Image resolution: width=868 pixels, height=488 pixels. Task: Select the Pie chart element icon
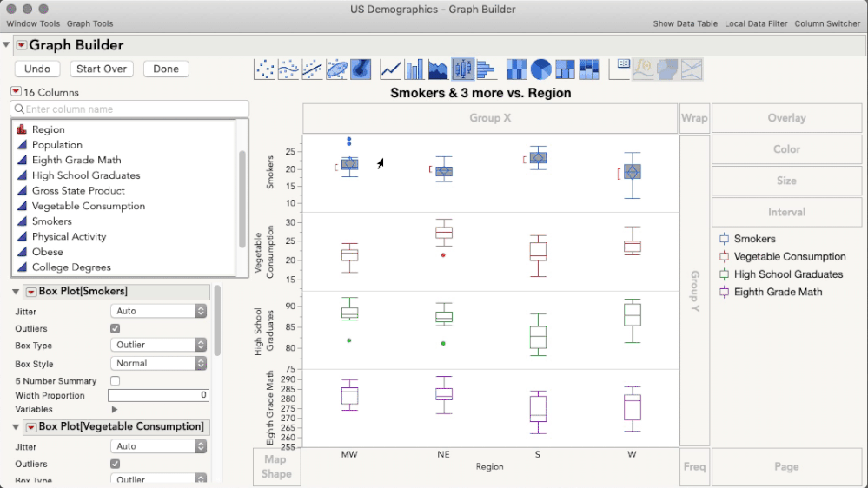540,69
